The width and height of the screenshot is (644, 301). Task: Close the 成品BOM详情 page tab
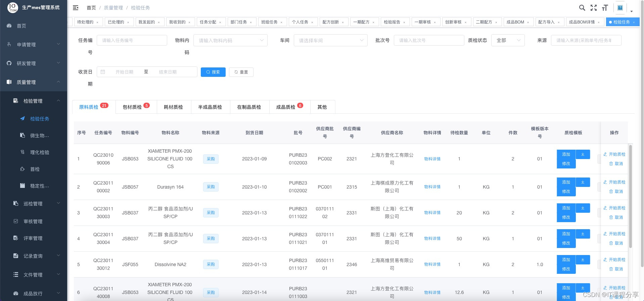click(x=599, y=22)
